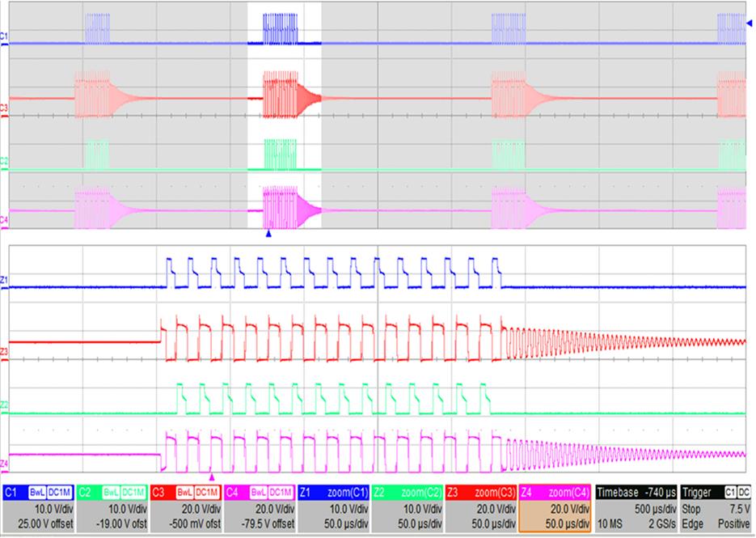756x538 pixels.
Task: Open the C1 channel descriptor box
Action: tap(39, 508)
